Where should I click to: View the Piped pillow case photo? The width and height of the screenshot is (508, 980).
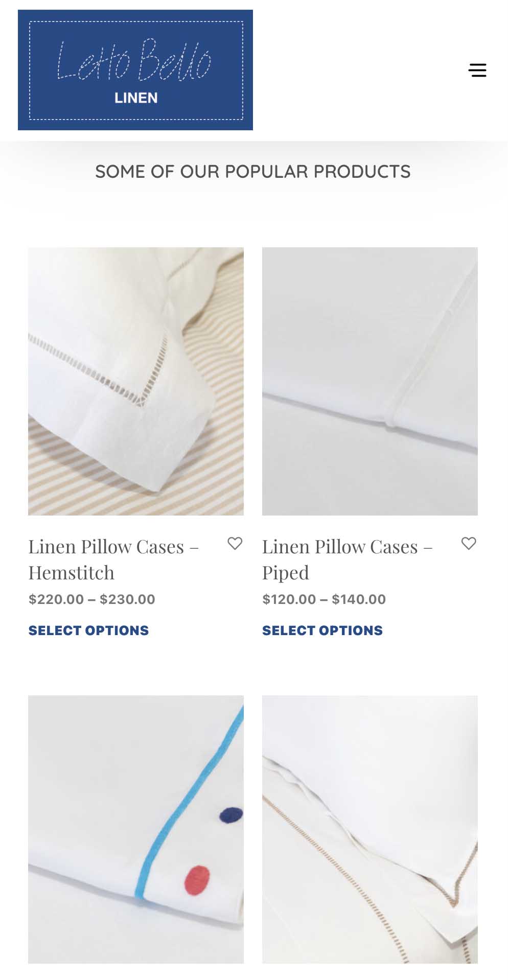pos(370,381)
